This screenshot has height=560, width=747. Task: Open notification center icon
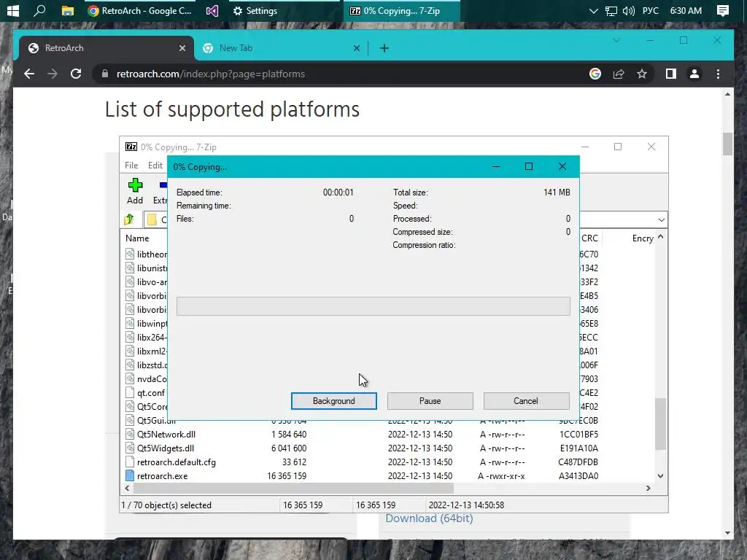(723, 10)
